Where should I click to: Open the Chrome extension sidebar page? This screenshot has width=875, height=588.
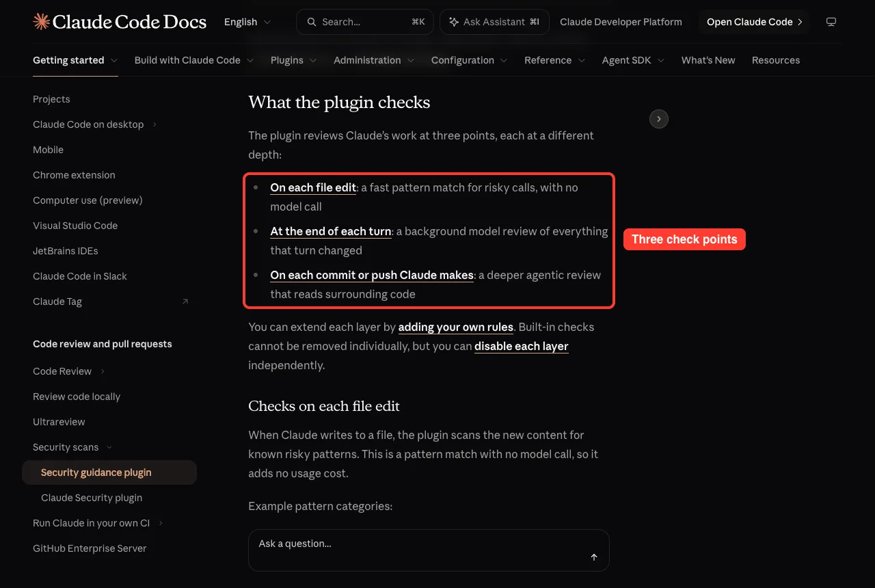pyautogui.click(x=74, y=175)
